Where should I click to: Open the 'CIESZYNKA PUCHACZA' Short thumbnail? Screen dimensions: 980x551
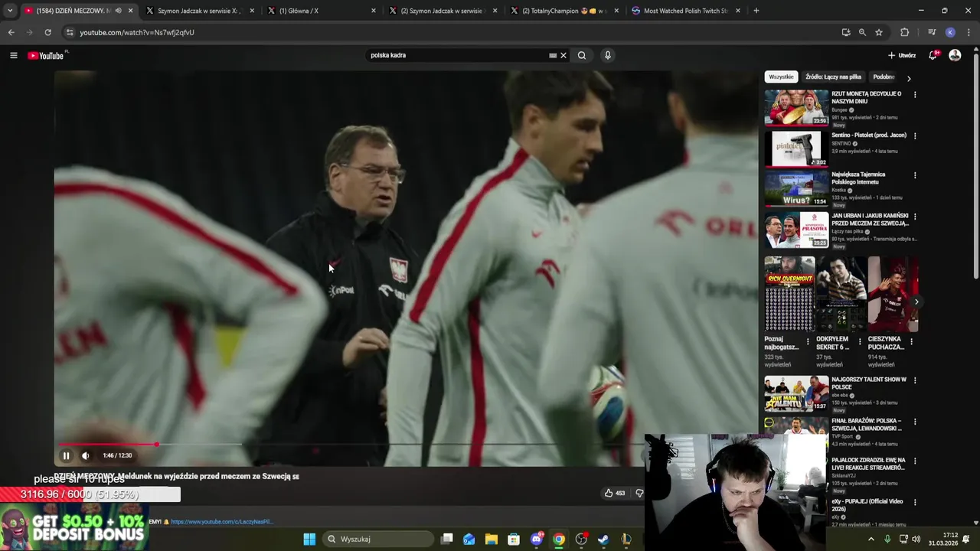tap(893, 294)
